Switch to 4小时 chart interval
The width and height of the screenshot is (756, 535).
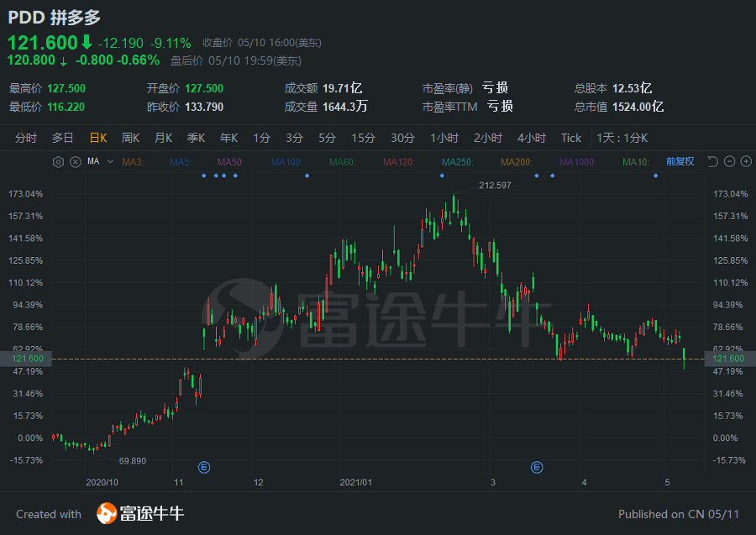[532, 139]
